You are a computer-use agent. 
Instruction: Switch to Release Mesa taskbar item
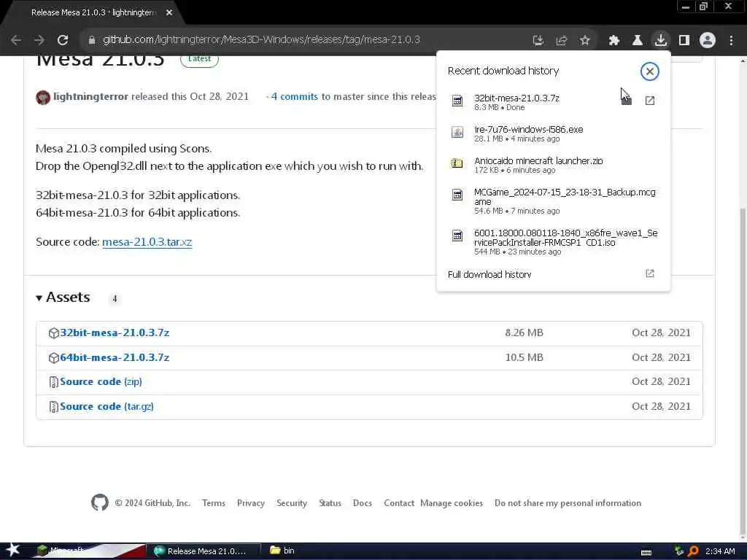204,551
